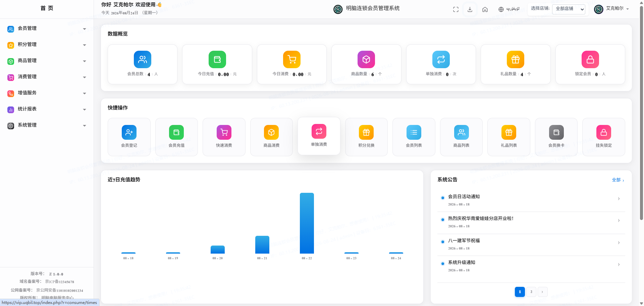Open the 积分兑换 quick action
The height and width of the screenshot is (306, 644).
click(366, 137)
